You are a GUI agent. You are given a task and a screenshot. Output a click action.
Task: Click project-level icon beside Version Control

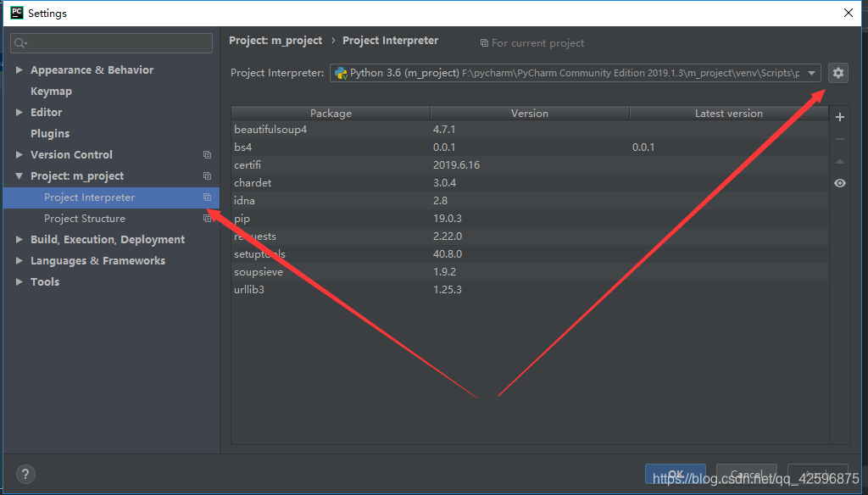207,155
